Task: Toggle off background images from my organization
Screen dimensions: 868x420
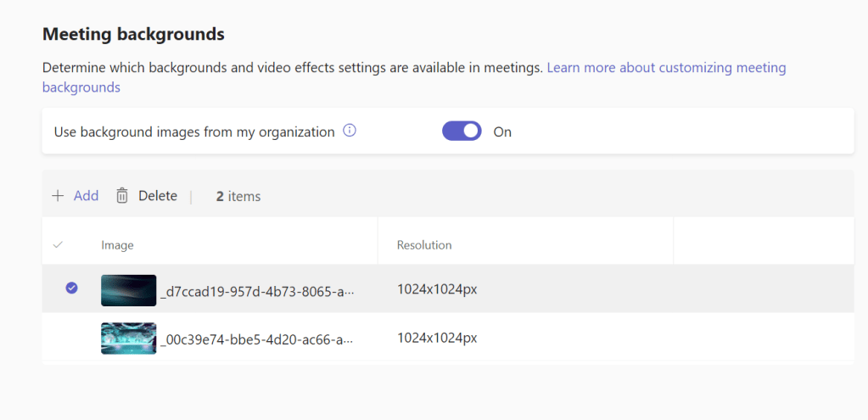Action: 462,132
